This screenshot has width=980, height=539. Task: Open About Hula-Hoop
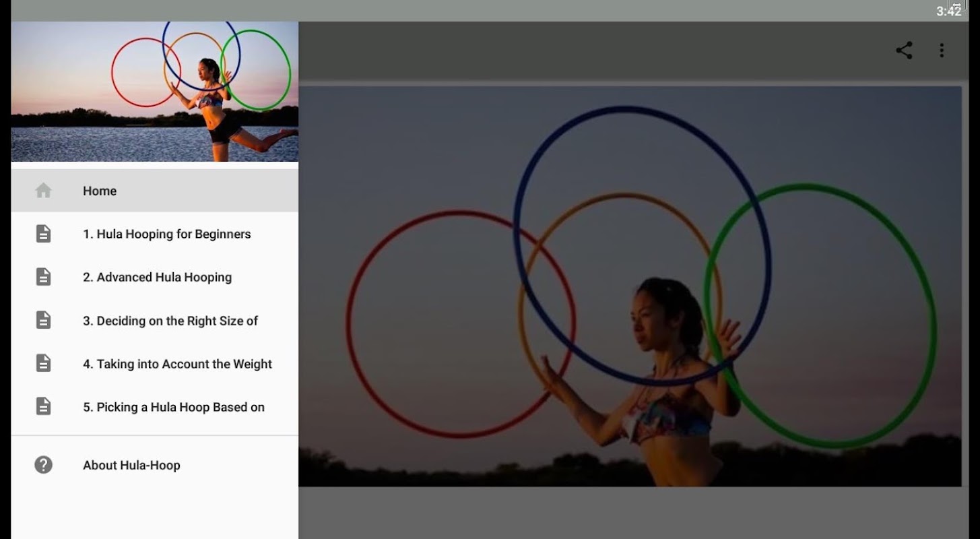155,465
